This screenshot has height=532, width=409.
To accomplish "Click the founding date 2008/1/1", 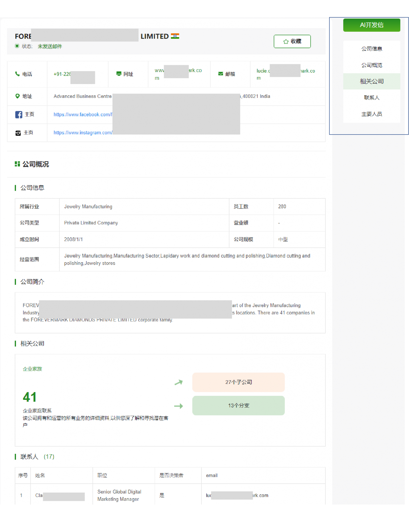I will coord(73,239).
